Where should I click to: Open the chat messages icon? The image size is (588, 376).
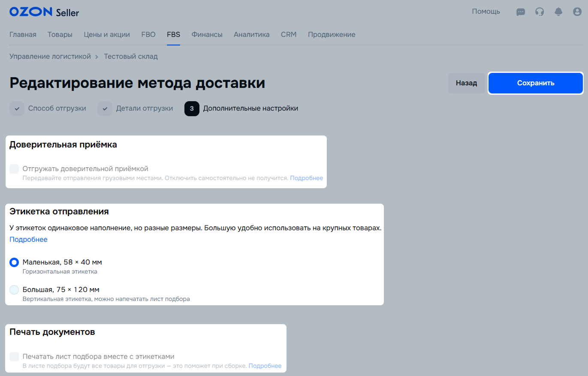[521, 12]
